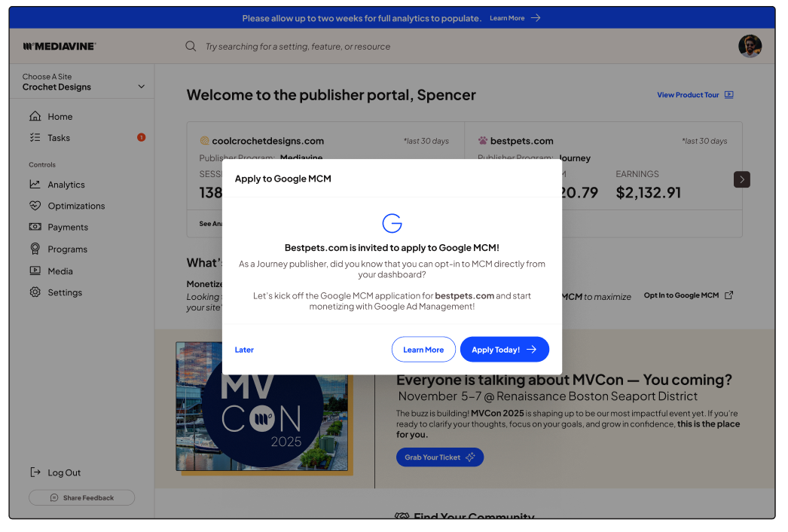
Task: Click the search settings input field
Action: (377, 47)
